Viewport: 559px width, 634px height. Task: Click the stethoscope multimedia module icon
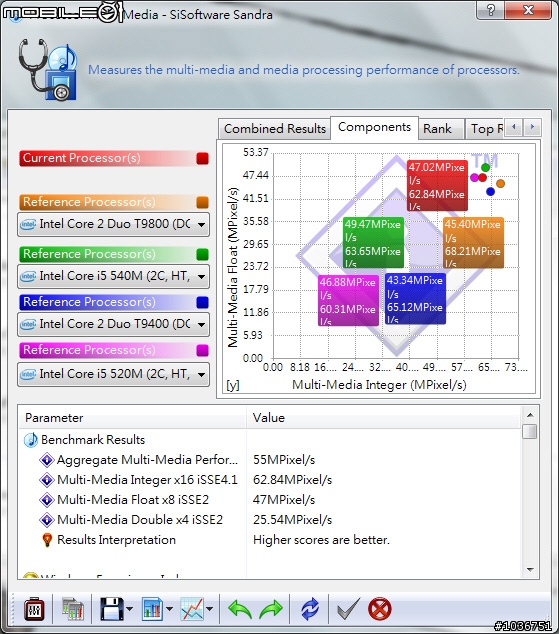(x=48, y=70)
